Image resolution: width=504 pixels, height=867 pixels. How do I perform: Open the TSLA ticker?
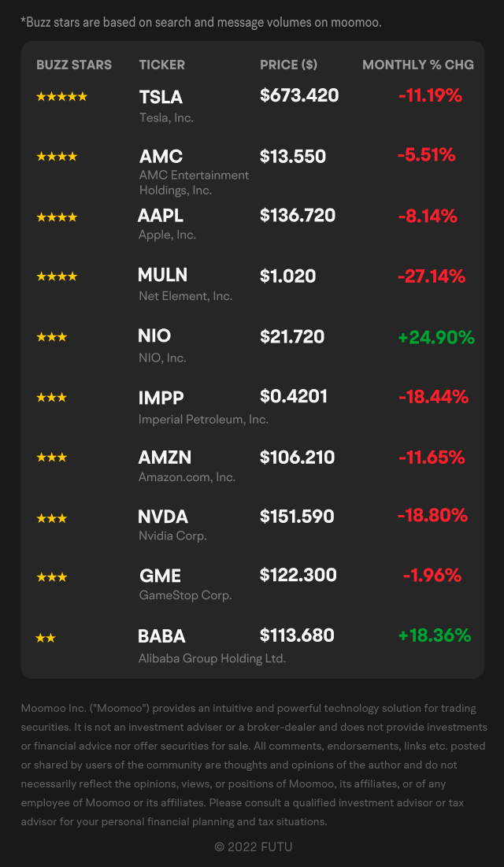161,98
